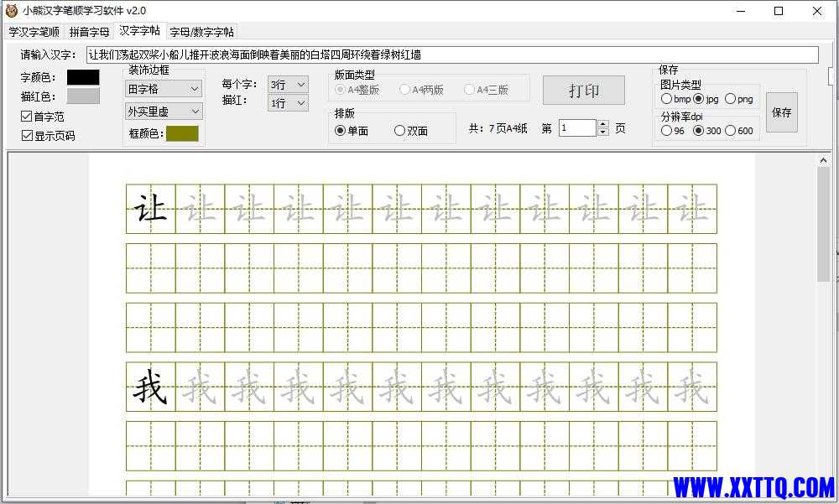Click the bear app icon in title bar
Image resolution: width=839 pixels, height=504 pixels.
tap(11, 11)
